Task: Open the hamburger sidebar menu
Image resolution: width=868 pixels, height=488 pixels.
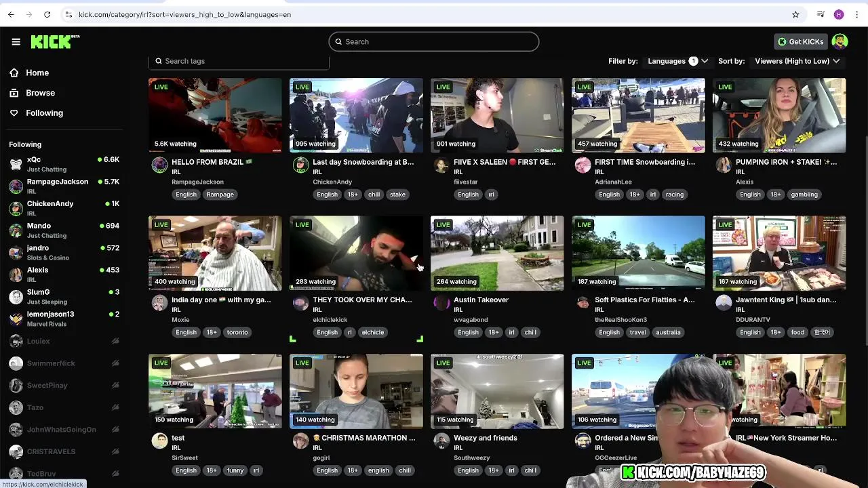Action: point(16,42)
